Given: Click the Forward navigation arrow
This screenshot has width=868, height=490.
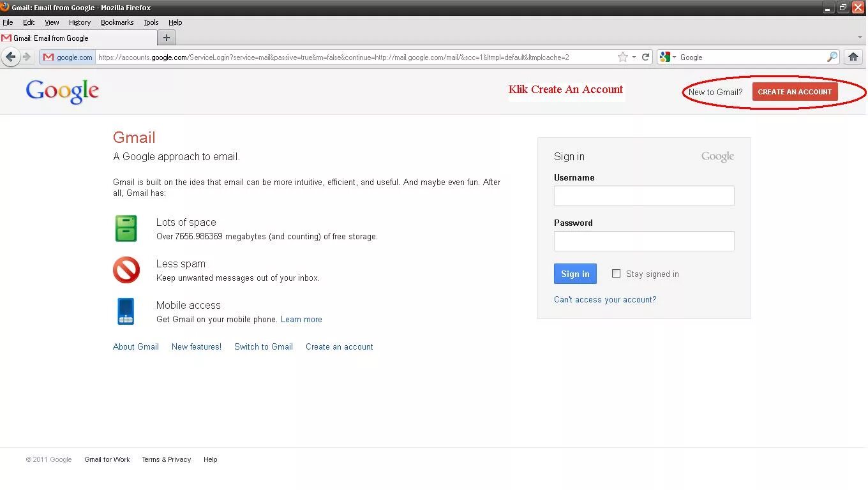Looking at the screenshot, I should pyautogui.click(x=26, y=57).
